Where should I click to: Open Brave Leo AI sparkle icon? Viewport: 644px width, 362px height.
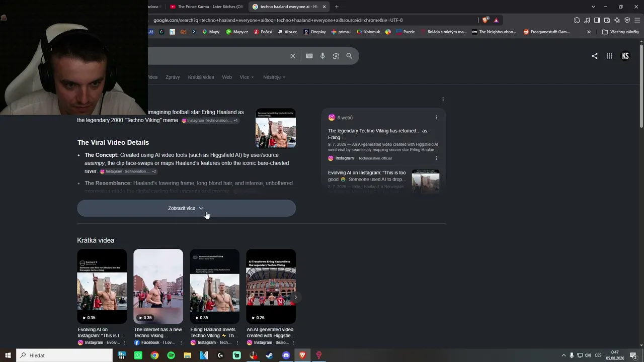pos(617,20)
